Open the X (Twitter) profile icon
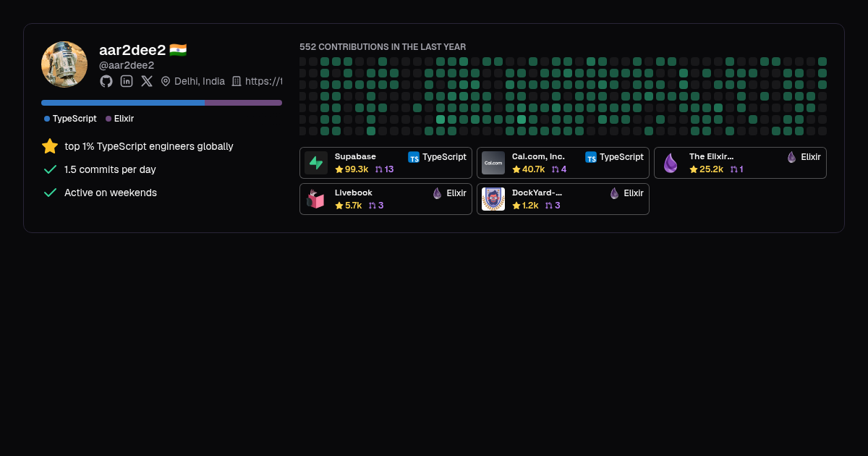The height and width of the screenshot is (456, 868). [x=147, y=81]
